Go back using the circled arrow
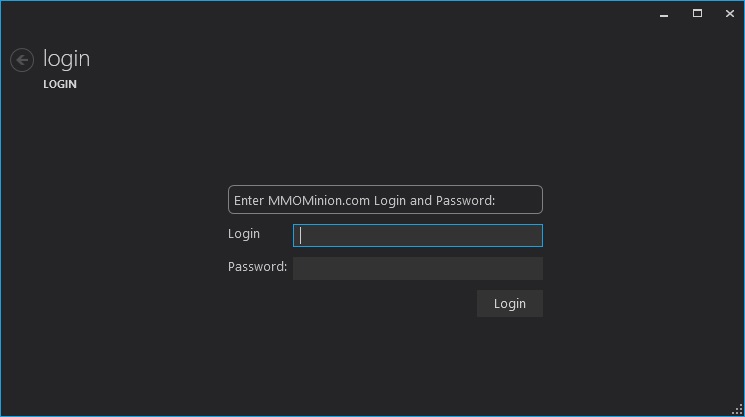The height and width of the screenshot is (417, 745). point(21,60)
